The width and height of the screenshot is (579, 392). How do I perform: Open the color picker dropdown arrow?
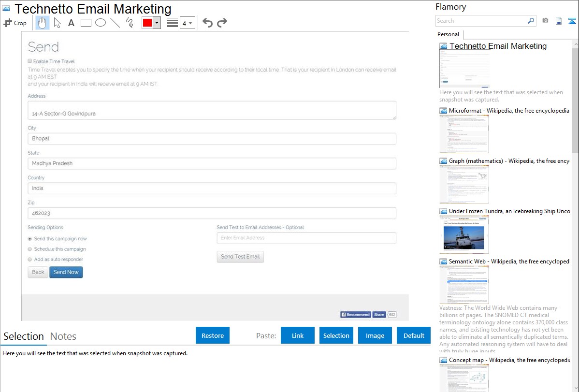pyautogui.click(x=157, y=23)
